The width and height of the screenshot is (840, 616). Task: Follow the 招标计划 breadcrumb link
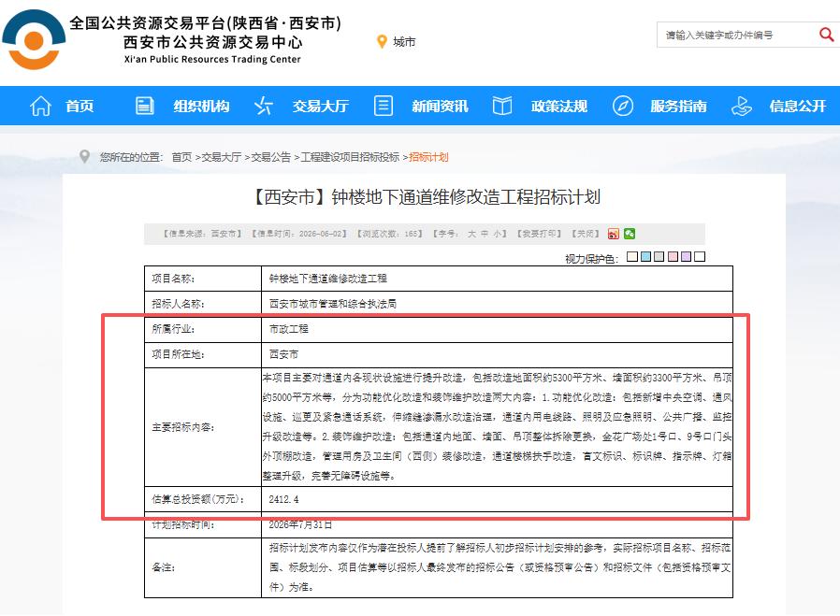tap(428, 157)
